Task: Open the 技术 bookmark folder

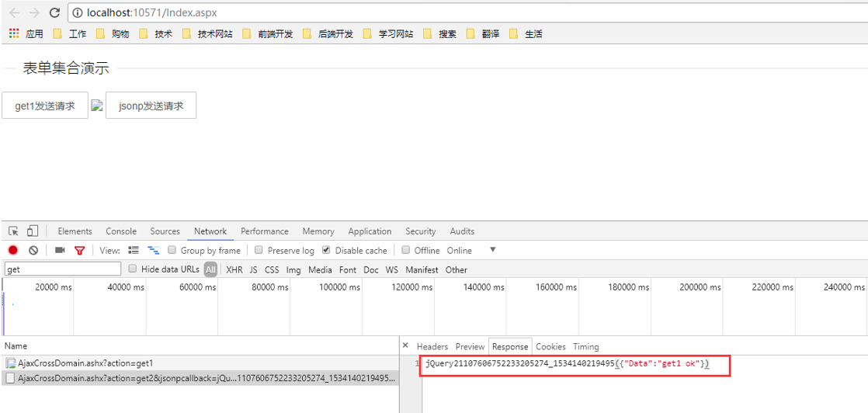Action: [155, 34]
